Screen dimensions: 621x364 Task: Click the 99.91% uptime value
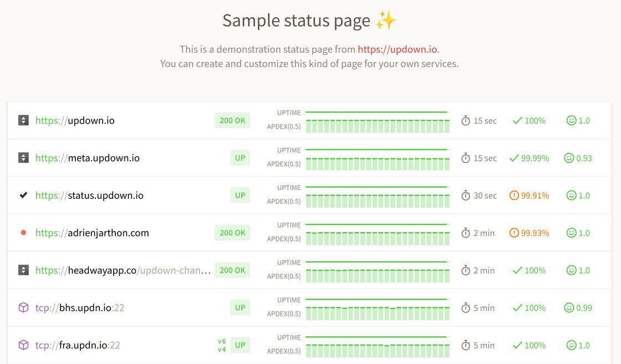point(535,196)
